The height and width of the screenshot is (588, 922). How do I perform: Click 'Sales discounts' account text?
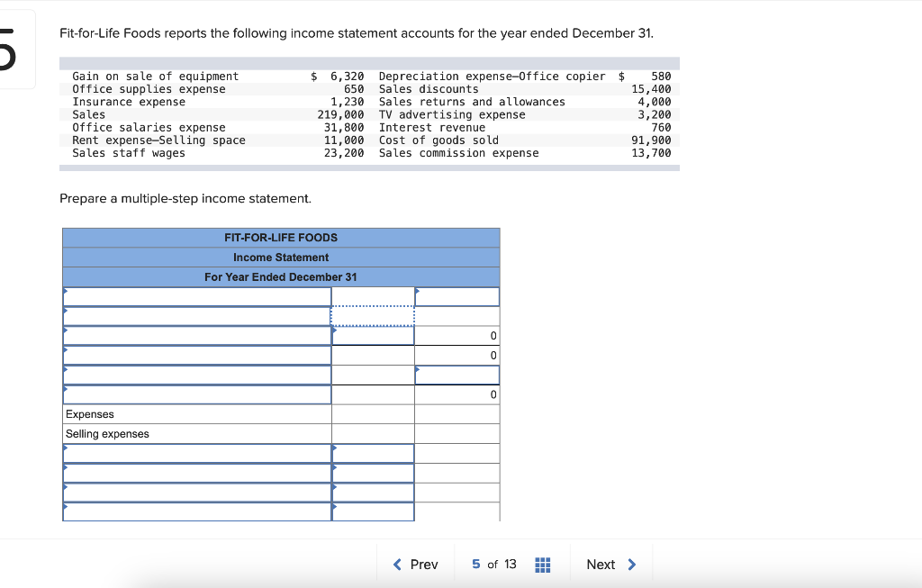click(429, 89)
